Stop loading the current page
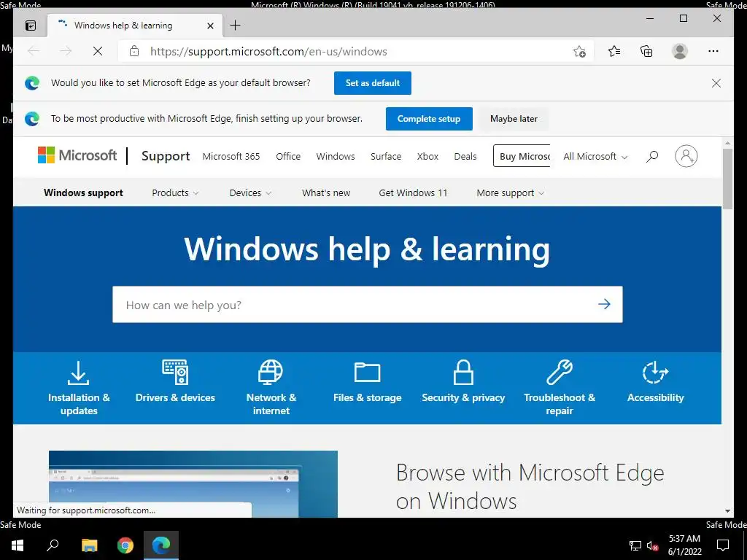This screenshot has height=560, width=747. 98,51
